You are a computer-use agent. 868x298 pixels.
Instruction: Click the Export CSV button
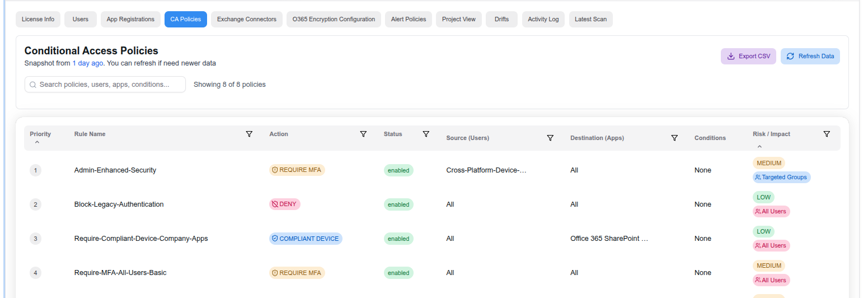tap(748, 56)
